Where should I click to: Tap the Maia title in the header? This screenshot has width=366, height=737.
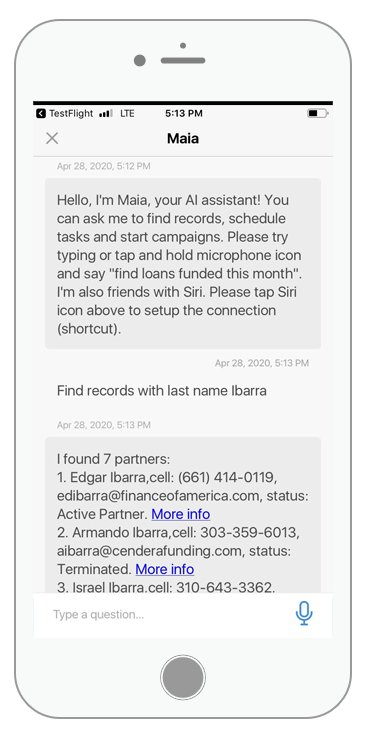[183, 138]
